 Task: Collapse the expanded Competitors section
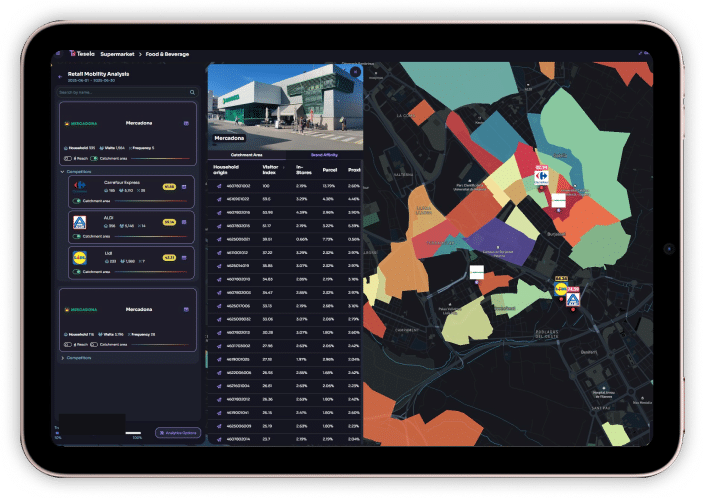coord(61,171)
